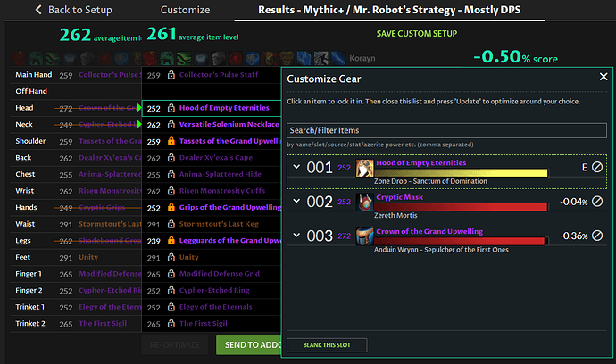Click the Cryptic Mask item thumbnail

364,203
